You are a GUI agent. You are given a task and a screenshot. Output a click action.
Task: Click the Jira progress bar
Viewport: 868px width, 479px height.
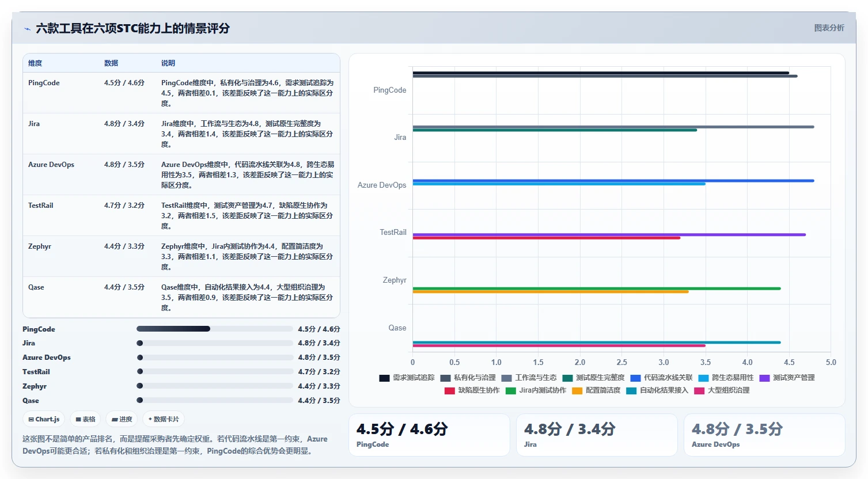(215, 343)
